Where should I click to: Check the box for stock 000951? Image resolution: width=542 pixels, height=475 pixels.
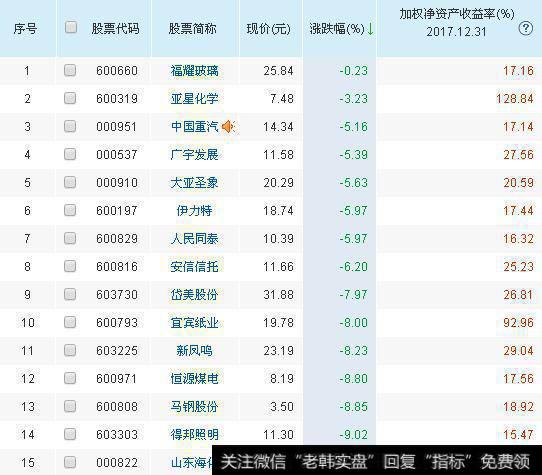pyautogui.click(x=70, y=126)
